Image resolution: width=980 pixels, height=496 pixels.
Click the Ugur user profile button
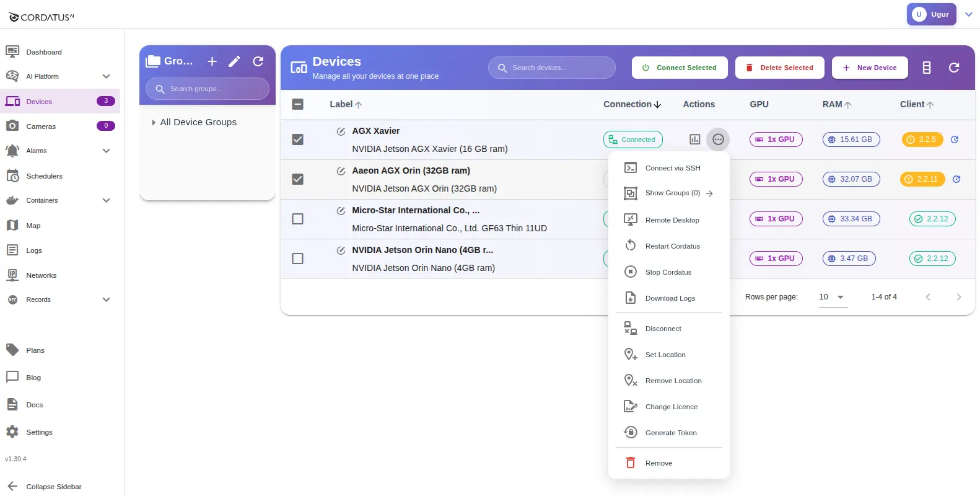[932, 14]
